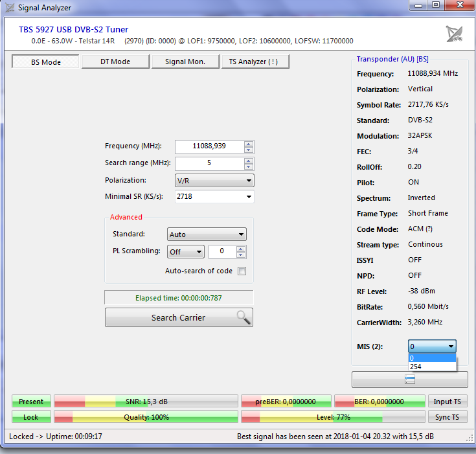Viewport: 476px width, 454px height.
Task: Click the SNR level bar
Action: (146, 402)
